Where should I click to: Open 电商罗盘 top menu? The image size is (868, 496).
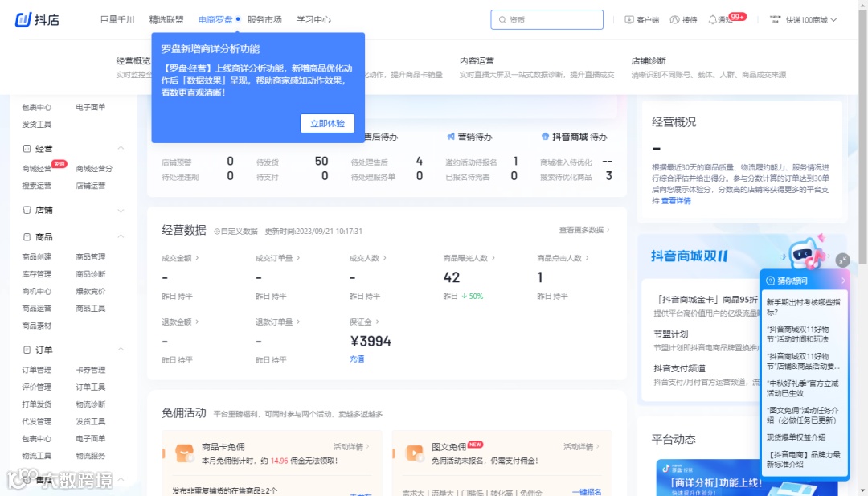point(216,20)
